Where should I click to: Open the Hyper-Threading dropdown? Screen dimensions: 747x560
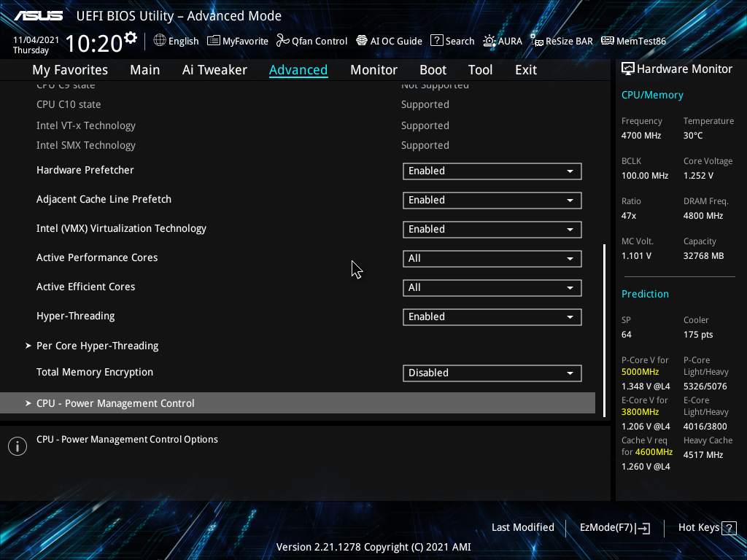coord(492,316)
